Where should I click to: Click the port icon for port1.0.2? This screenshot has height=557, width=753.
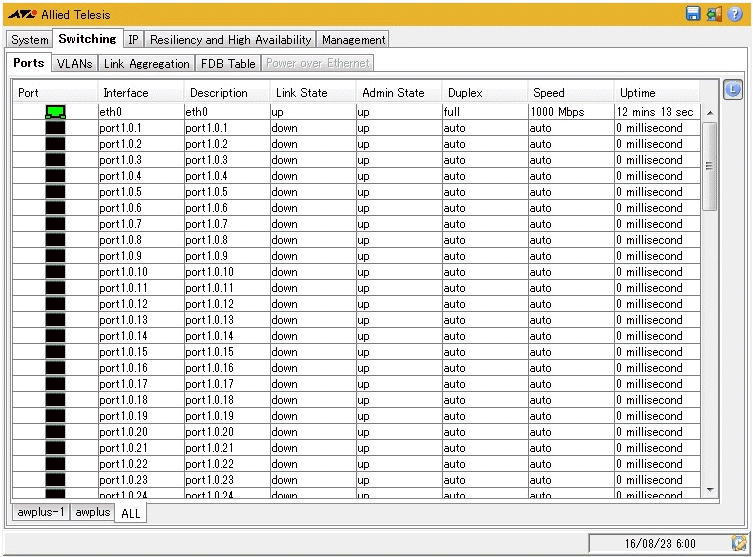55,144
